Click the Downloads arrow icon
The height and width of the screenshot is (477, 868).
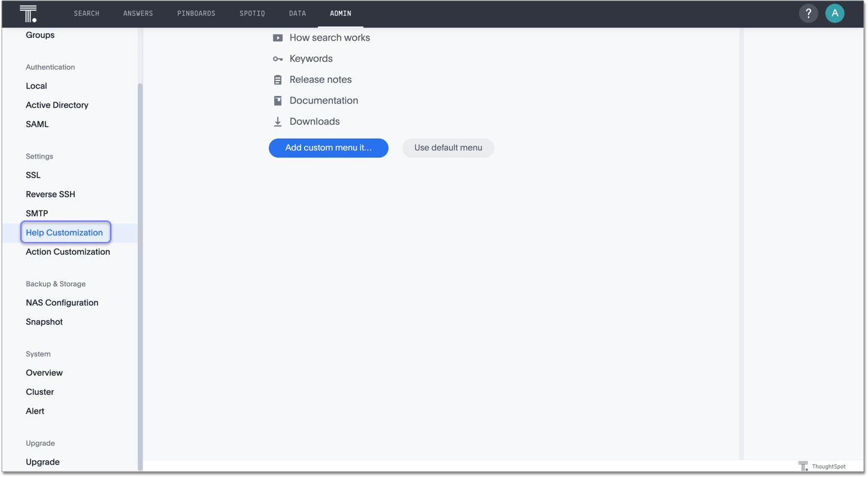click(x=278, y=121)
